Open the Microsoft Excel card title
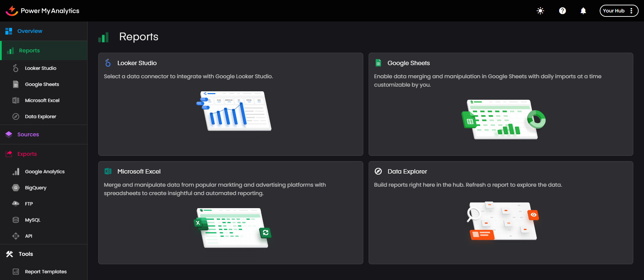The height and width of the screenshot is (280, 644). pos(139,172)
